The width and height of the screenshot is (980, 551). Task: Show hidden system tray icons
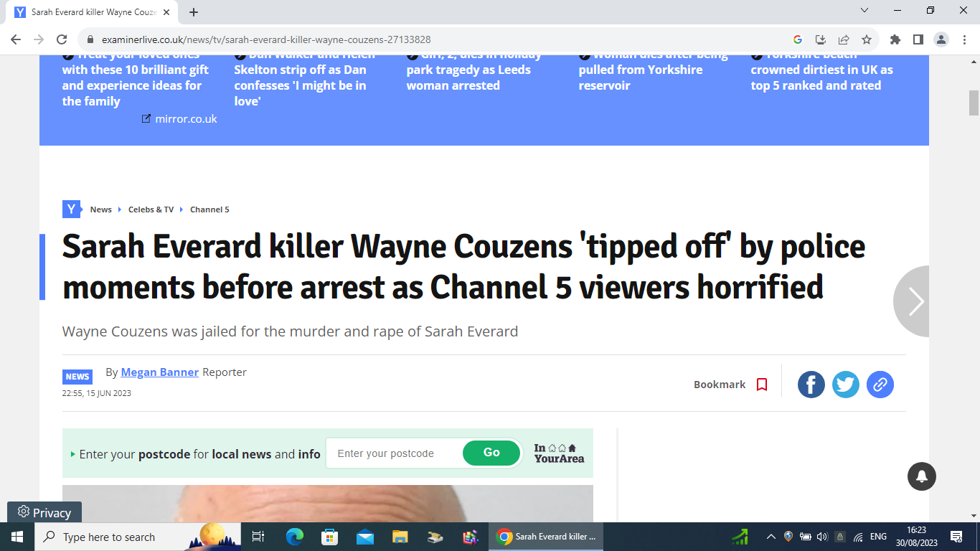[x=771, y=537]
